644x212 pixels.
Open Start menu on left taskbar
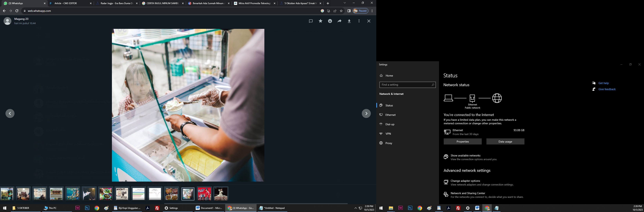coord(5,208)
